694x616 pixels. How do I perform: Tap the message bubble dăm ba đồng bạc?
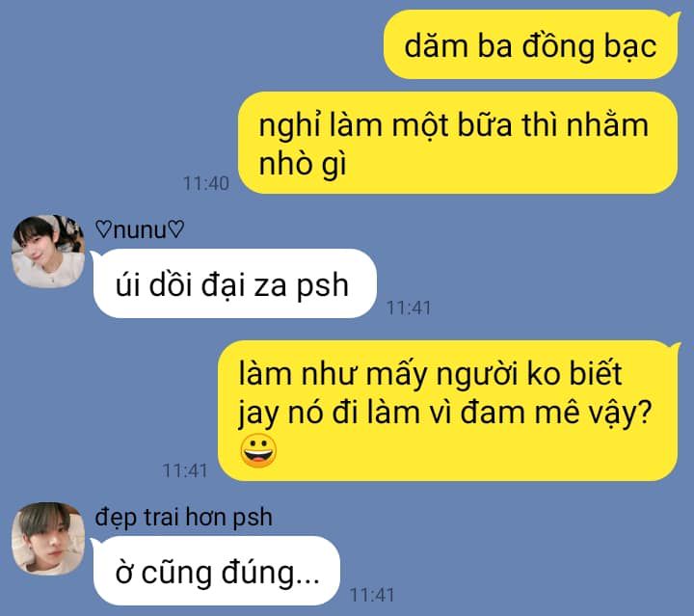point(531,44)
